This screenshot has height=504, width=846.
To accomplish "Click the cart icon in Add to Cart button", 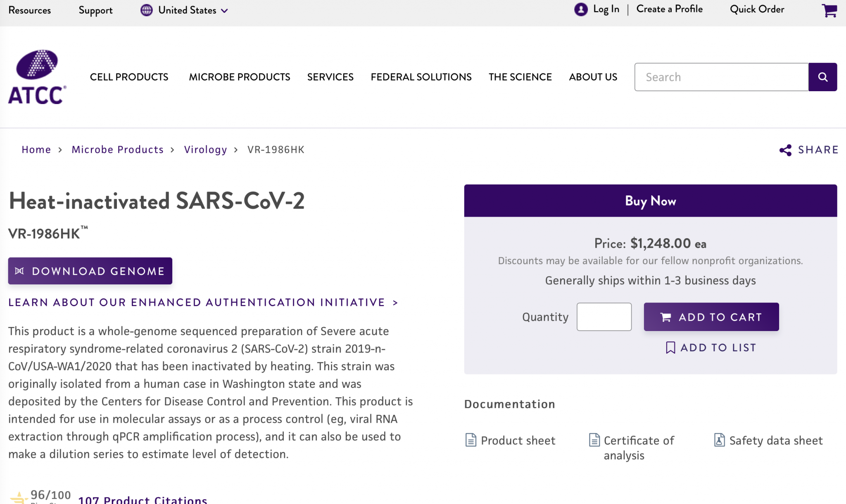I will (665, 317).
